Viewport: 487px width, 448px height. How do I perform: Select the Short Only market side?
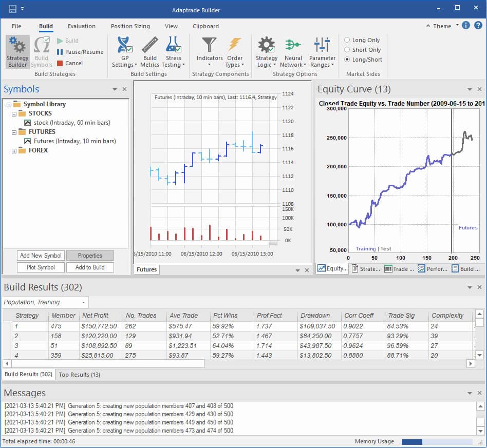pyautogui.click(x=347, y=50)
